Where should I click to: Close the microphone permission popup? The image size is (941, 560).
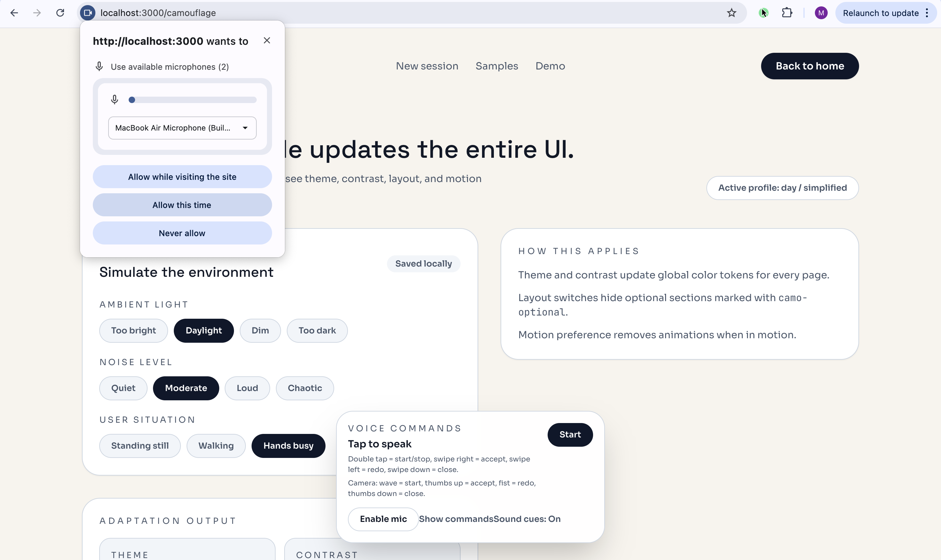[x=267, y=40]
